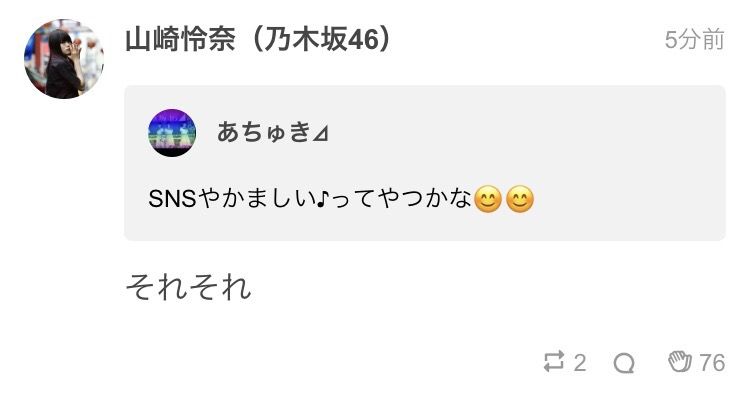Select the quoted text SNSやかましい
Screen dimensions: 750x413
point(232,198)
